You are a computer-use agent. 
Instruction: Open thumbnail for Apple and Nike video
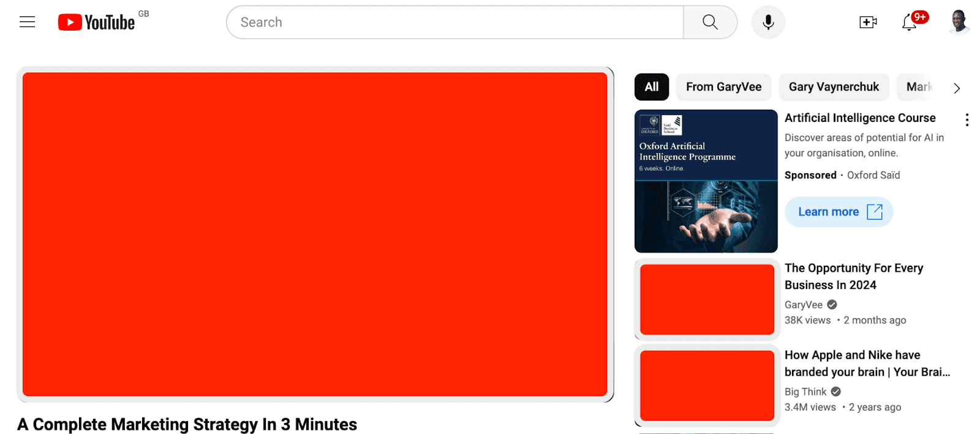click(x=707, y=386)
